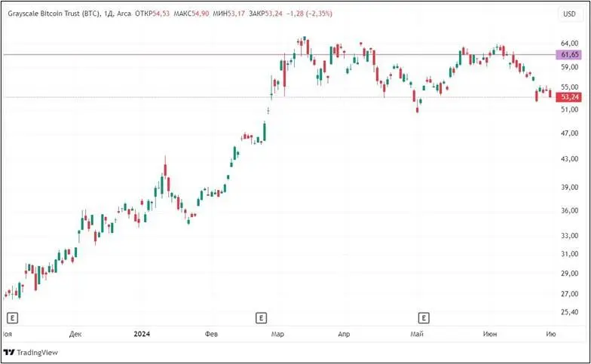Open the USD currency selector
The image size is (591, 364).
[569, 14]
